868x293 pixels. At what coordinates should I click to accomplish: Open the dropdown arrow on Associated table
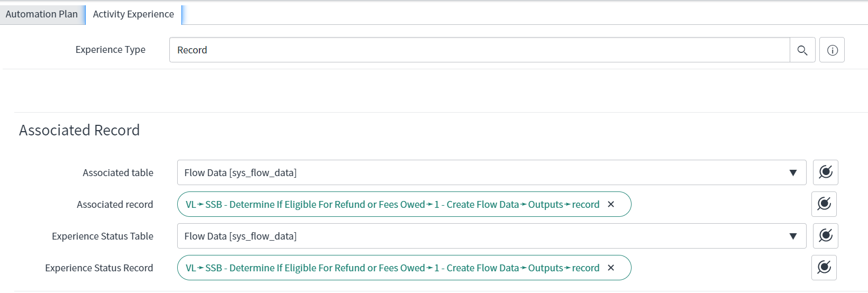click(793, 173)
